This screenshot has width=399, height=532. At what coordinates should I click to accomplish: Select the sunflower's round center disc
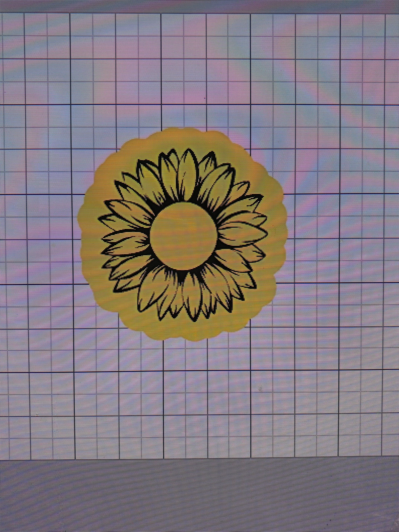[x=184, y=236]
